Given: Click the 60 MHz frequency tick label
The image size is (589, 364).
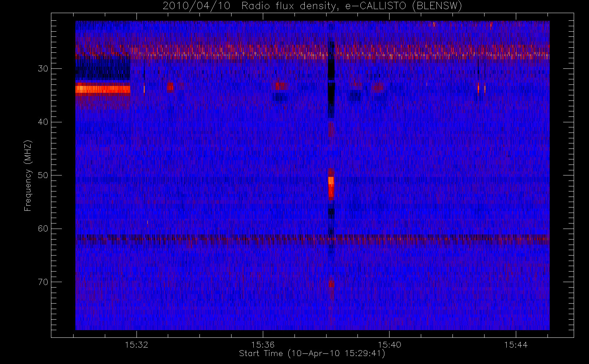Looking at the screenshot, I should [x=43, y=229].
